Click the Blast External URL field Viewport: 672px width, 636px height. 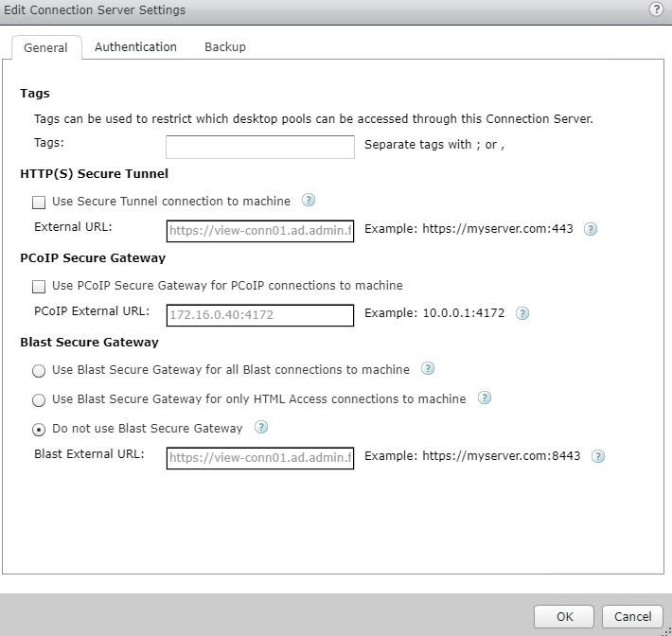pyautogui.click(x=259, y=458)
